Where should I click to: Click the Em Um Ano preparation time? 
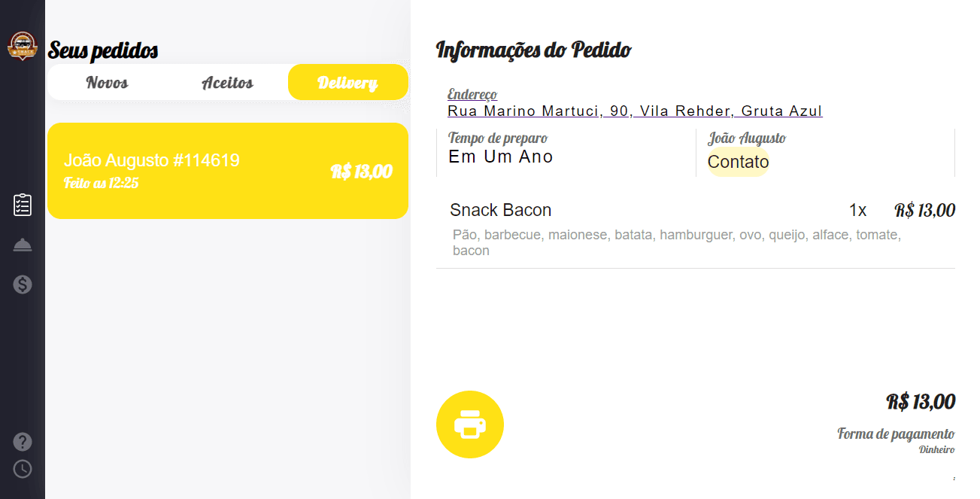click(x=501, y=157)
